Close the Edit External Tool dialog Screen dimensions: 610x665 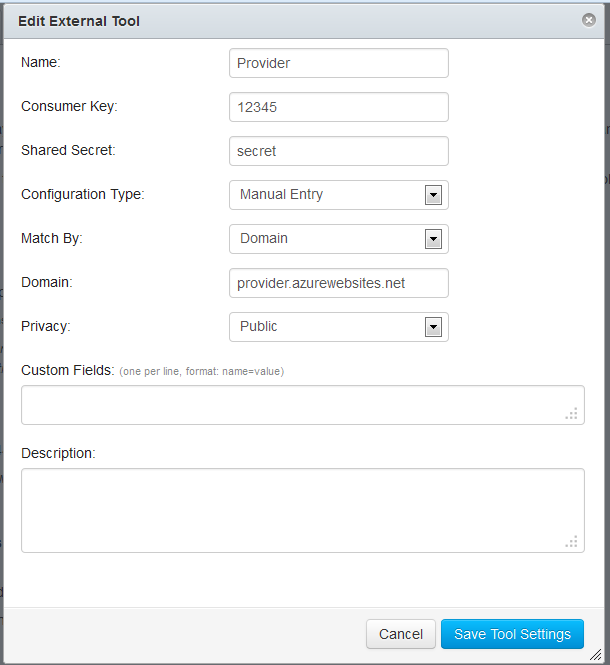coord(590,20)
